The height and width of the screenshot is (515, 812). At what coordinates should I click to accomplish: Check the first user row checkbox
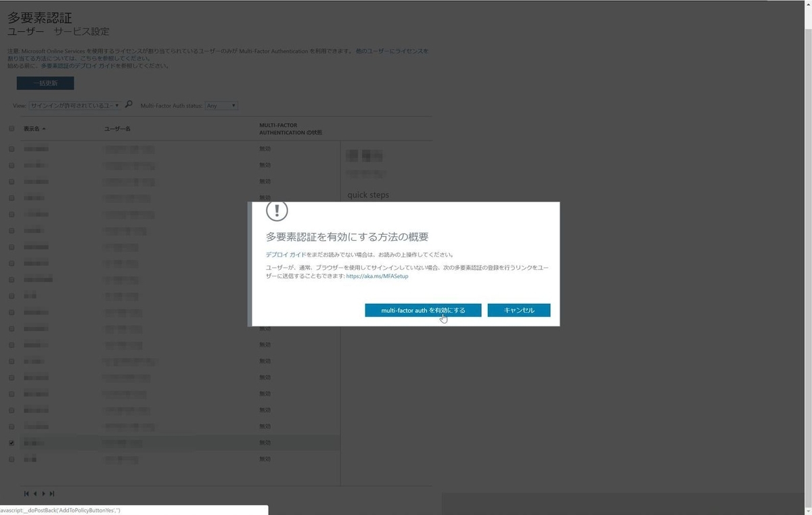(x=12, y=148)
